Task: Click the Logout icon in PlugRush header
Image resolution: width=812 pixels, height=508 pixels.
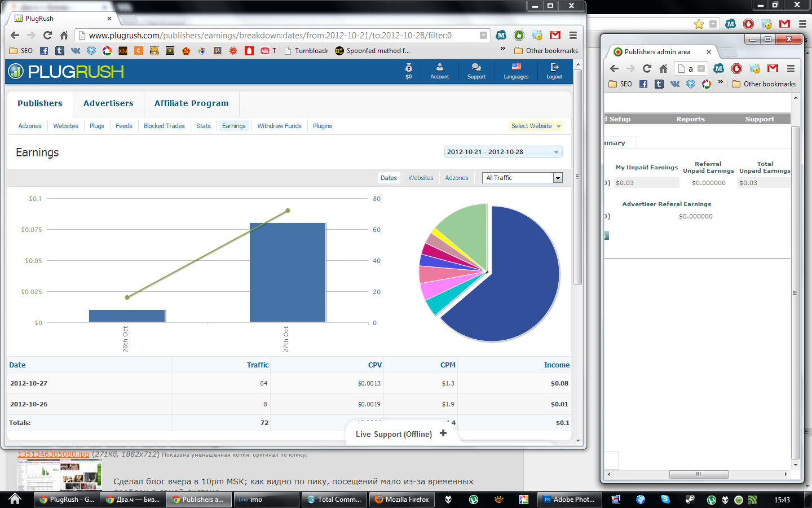Action: click(x=554, y=71)
